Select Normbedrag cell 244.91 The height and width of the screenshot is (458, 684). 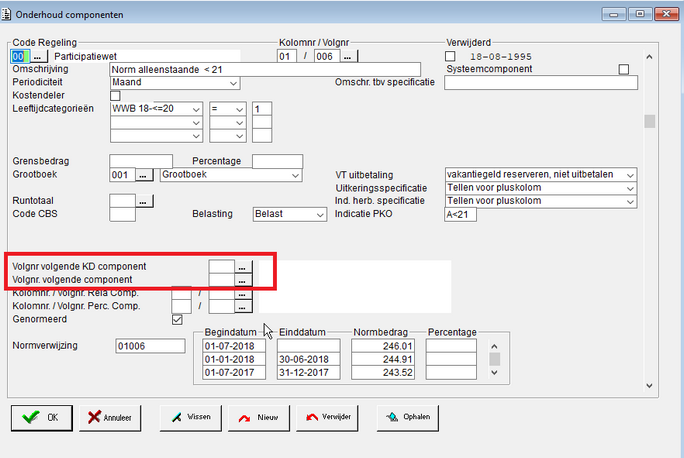(383, 359)
